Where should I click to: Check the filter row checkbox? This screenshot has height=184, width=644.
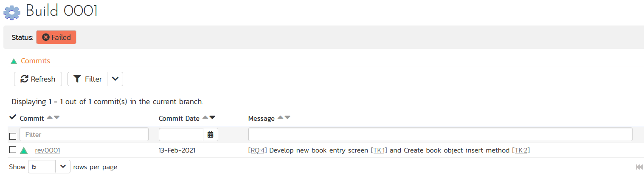coord(13,136)
